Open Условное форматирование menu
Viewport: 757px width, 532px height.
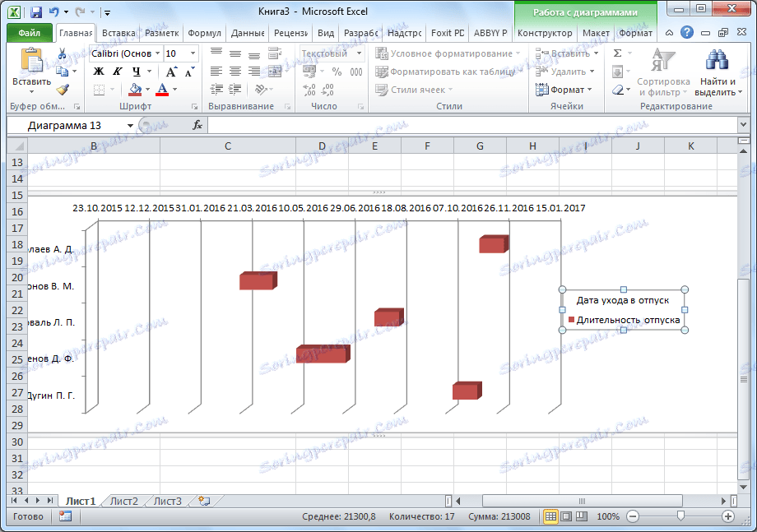point(448,53)
